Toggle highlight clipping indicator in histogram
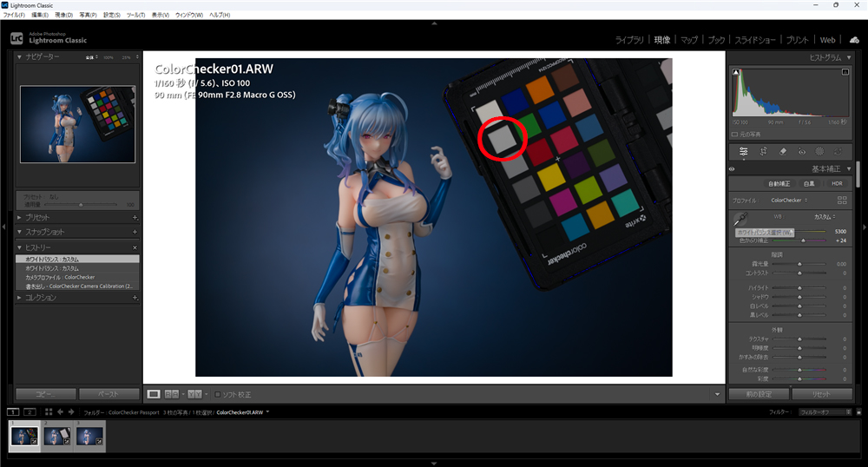The image size is (868, 467). coord(845,72)
